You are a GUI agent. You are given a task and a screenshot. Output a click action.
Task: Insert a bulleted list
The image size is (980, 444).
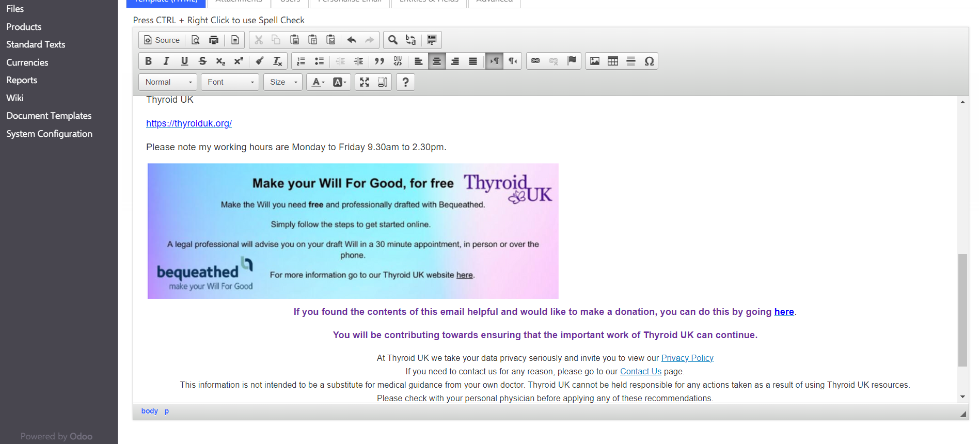pyautogui.click(x=319, y=61)
